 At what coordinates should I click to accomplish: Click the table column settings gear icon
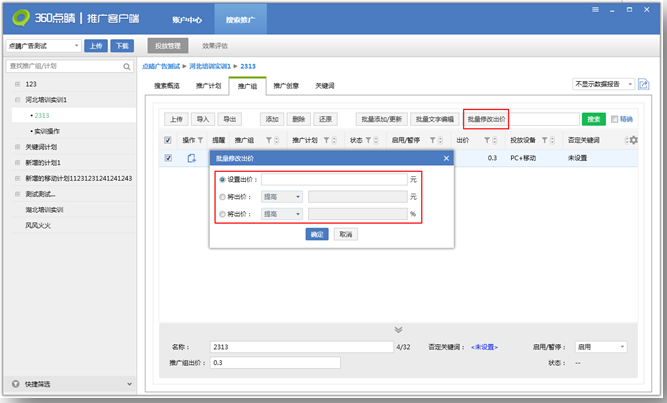(633, 140)
